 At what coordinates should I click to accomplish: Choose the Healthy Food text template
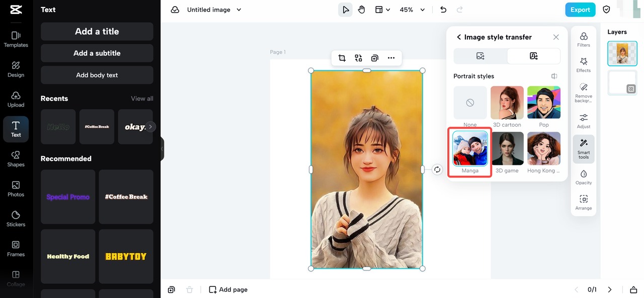(68, 256)
